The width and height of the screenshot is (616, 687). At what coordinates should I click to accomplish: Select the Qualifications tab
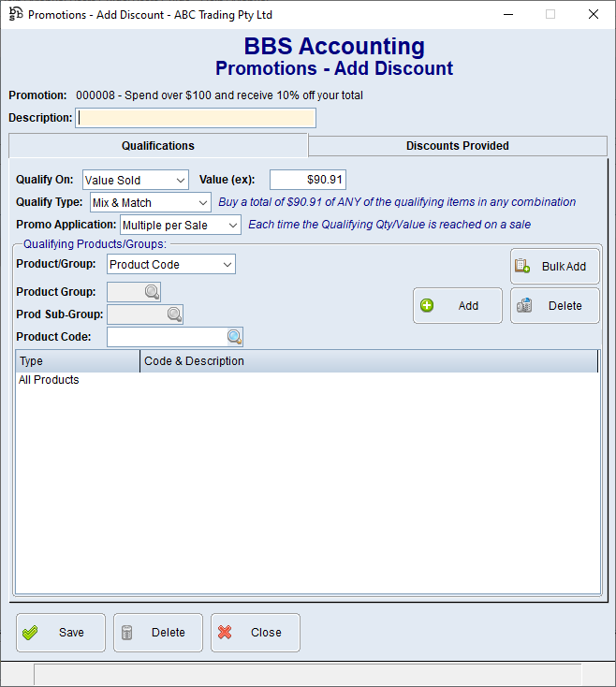tap(158, 146)
